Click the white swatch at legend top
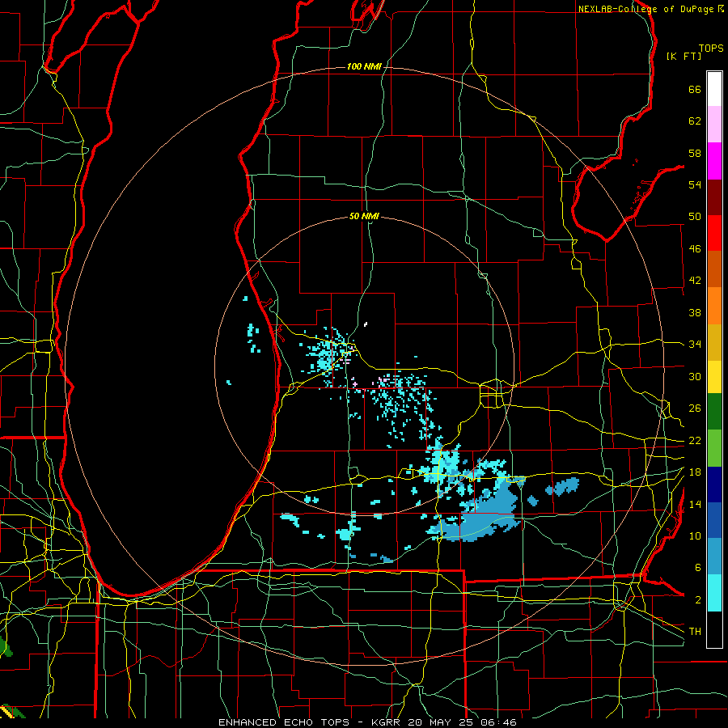This screenshot has height=728, width=728. 714,89
